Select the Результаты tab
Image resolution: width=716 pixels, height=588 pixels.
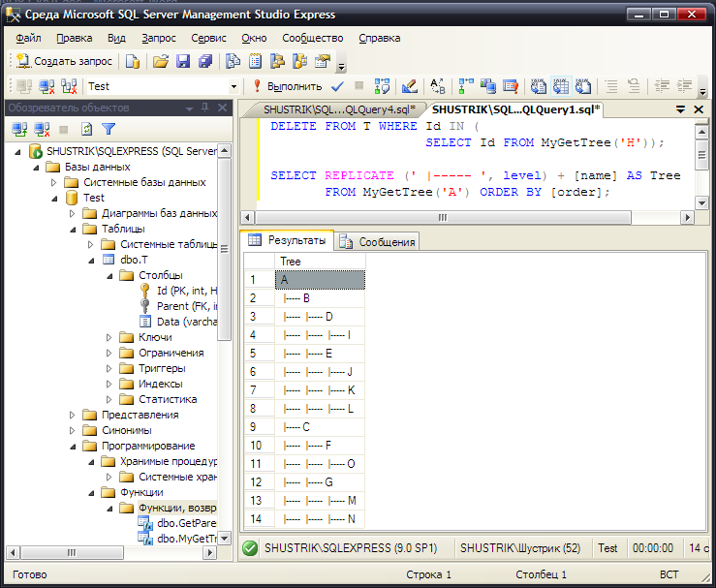(x=287, y=240)
